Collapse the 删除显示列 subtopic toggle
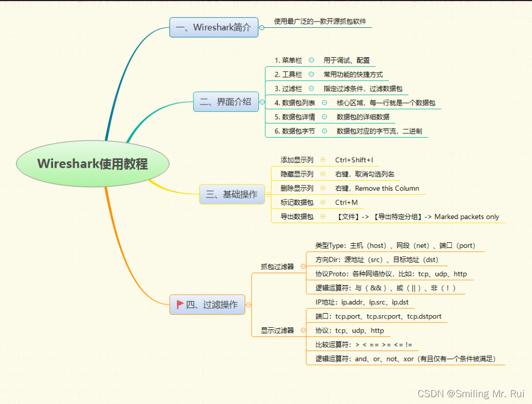 click(323, 188)
